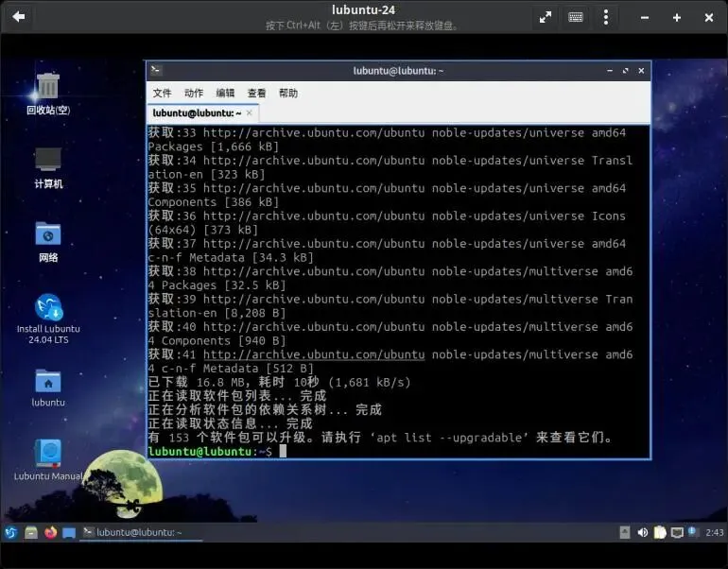The image size is (728, 569).
Task: Open the clipboard manager tray icon
Action: click(x=660, y=532)
